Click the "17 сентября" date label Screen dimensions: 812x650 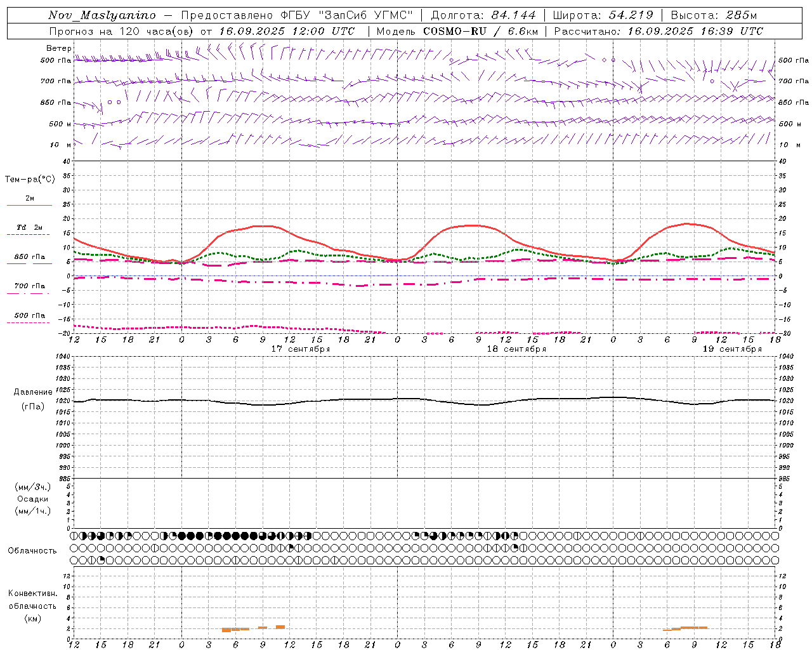pos(301,349)
